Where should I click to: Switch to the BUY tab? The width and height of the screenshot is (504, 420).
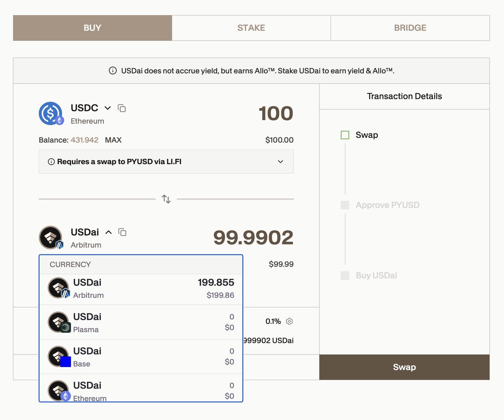[x=92, y=28]
